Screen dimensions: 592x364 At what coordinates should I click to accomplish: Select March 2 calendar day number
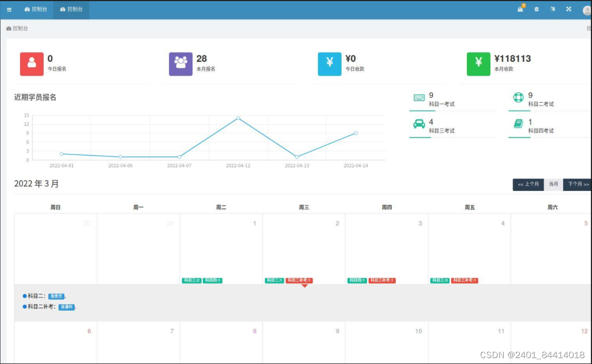337,224
